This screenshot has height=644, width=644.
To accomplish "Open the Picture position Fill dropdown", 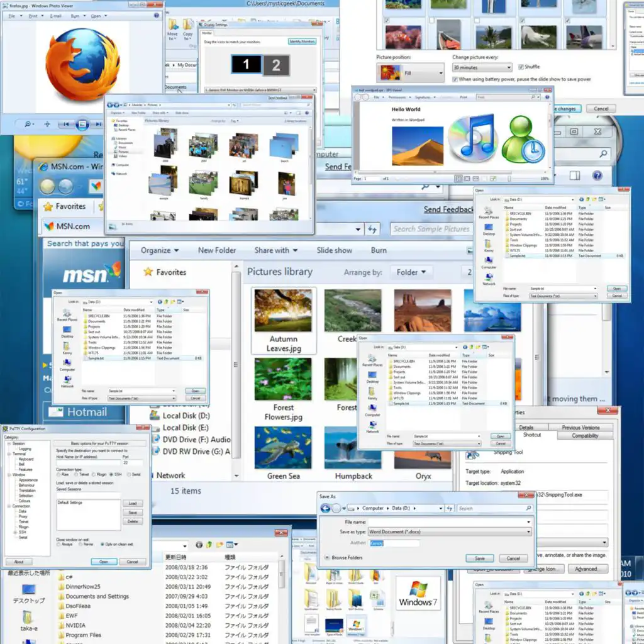I will (410, 73).
